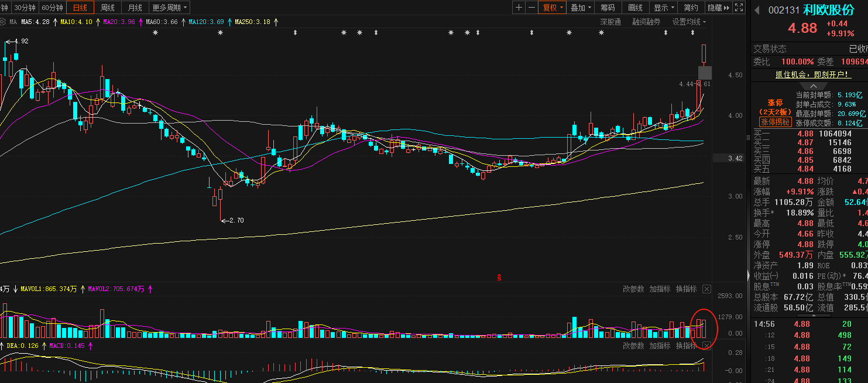The height and width of the screenshot is (383, 868).
Task: Click the yellow arrow beside MA10:4.10
Action: [97, 22]
